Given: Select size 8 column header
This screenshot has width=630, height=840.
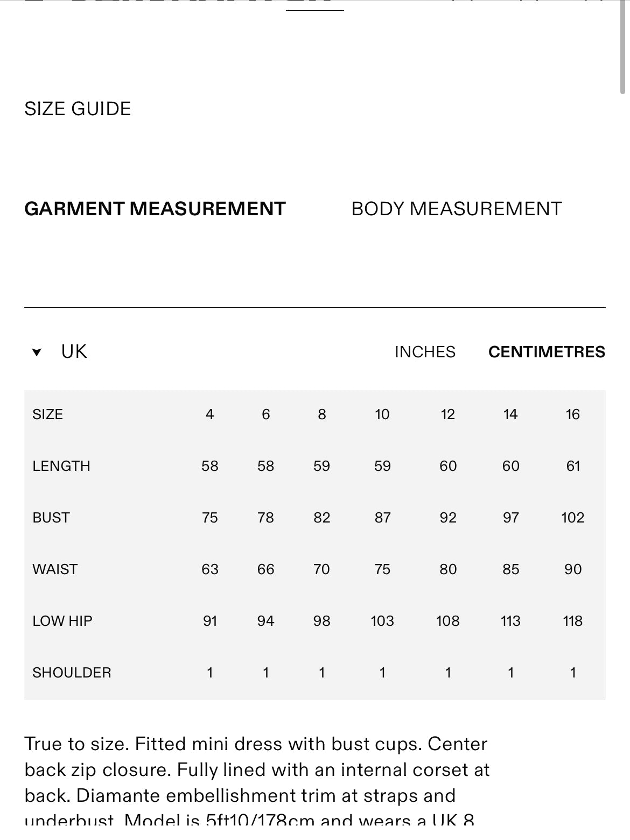Looking at the screenshot, I should coord(322,414).
